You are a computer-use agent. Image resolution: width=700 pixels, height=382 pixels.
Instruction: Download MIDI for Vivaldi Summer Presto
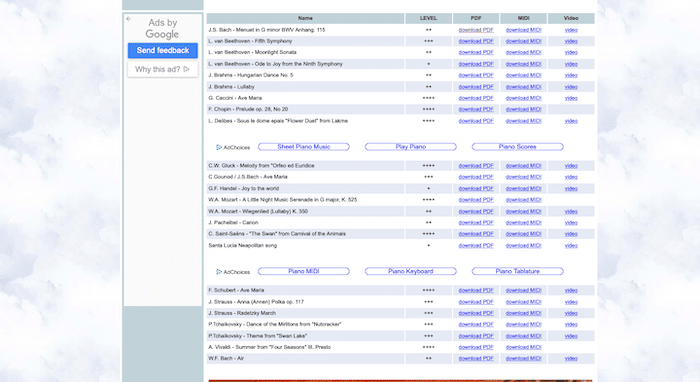523,347
